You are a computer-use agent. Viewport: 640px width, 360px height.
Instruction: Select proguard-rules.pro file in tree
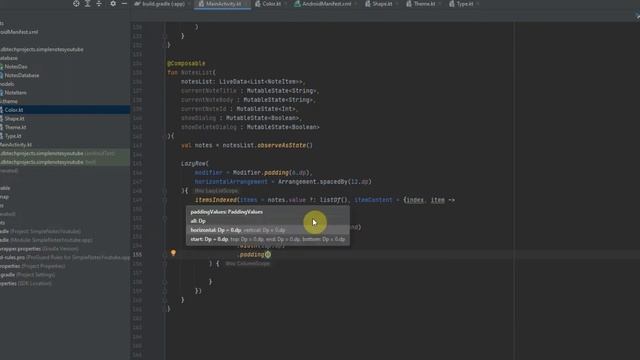click(64, 258)
